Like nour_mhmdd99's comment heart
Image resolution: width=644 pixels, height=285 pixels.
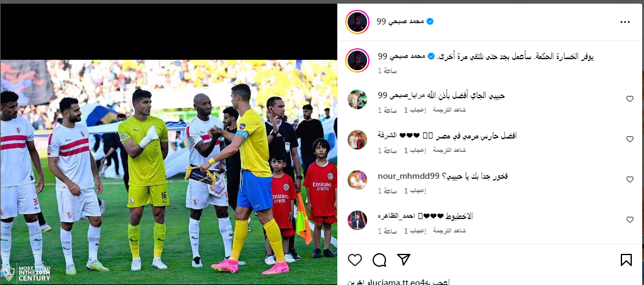click(x=629, y=179)
